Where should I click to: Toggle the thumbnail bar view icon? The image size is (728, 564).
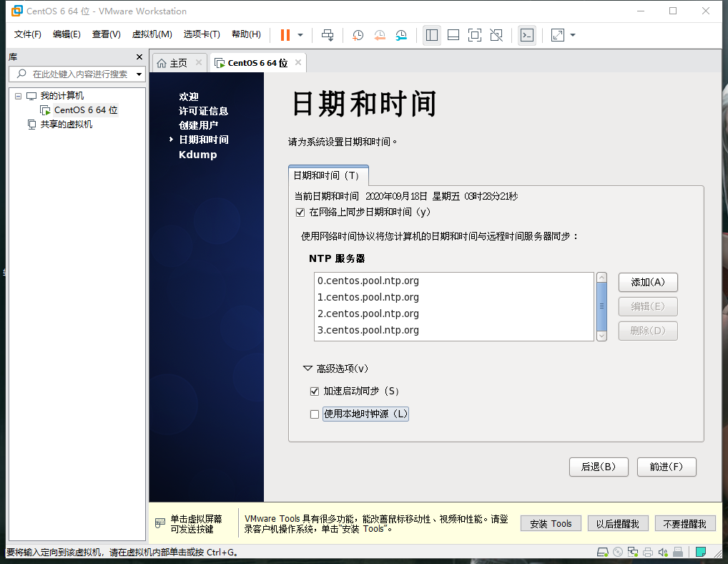coord(453,35)
